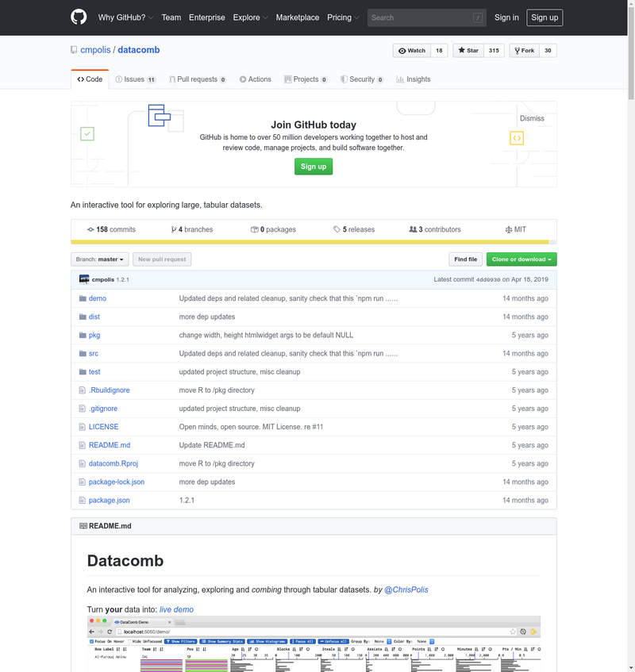Click Sign up in the header

click(x=545, y=17)
